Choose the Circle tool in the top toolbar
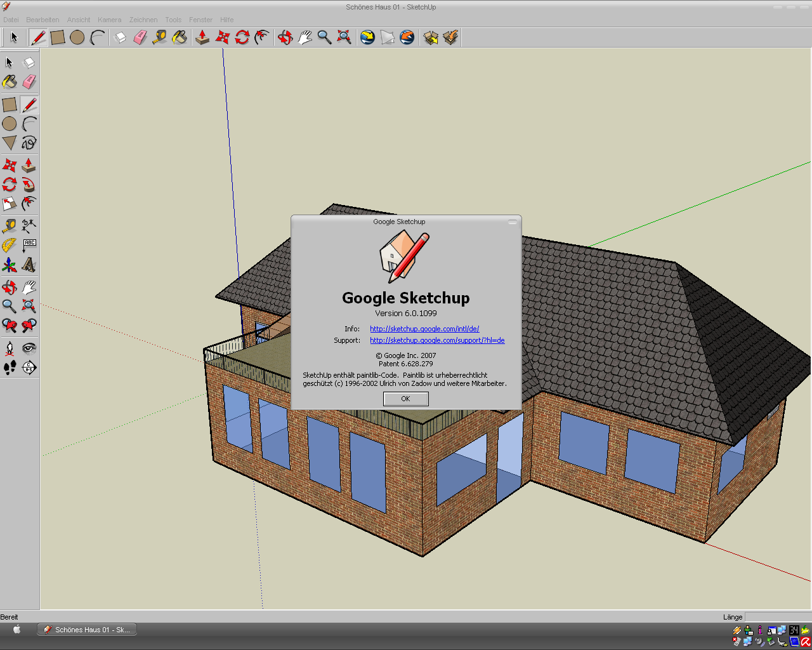812x650 pixels. pos(77,37)
